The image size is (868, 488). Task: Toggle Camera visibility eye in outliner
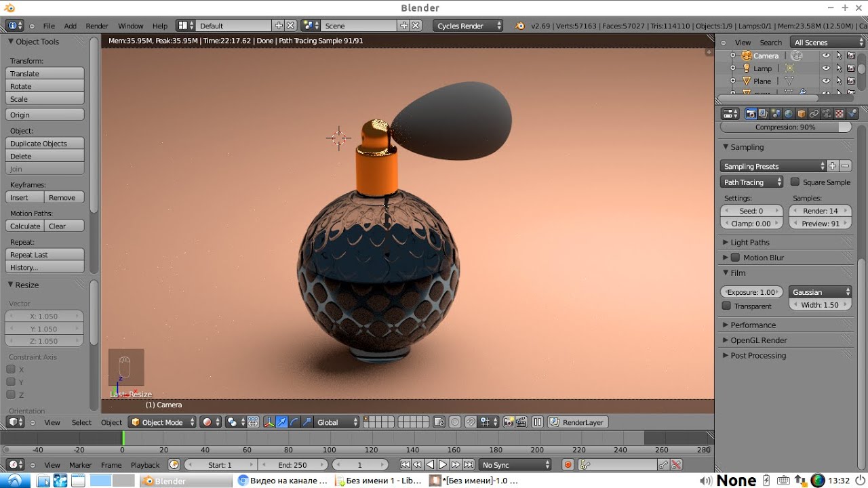[x=826, y=56]
